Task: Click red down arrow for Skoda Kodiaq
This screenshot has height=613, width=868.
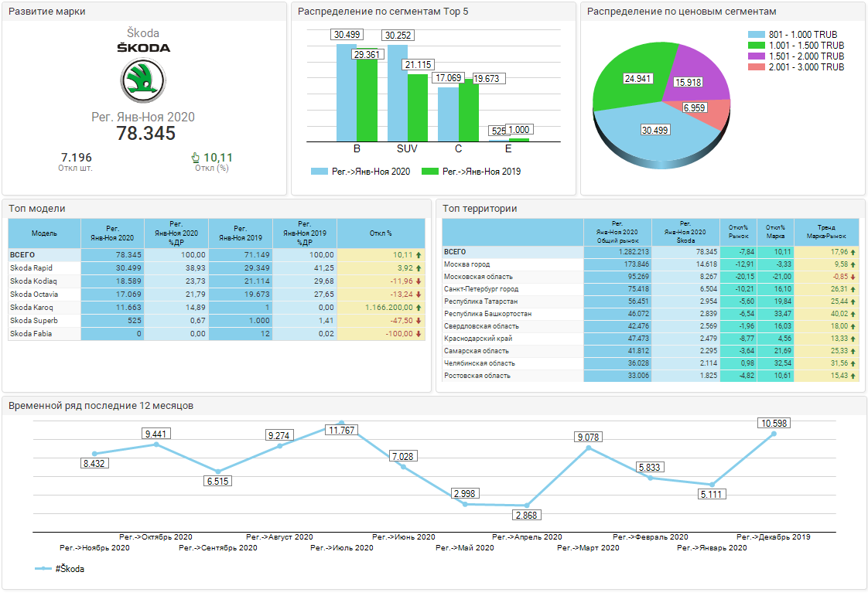Action: pos(419,281)
